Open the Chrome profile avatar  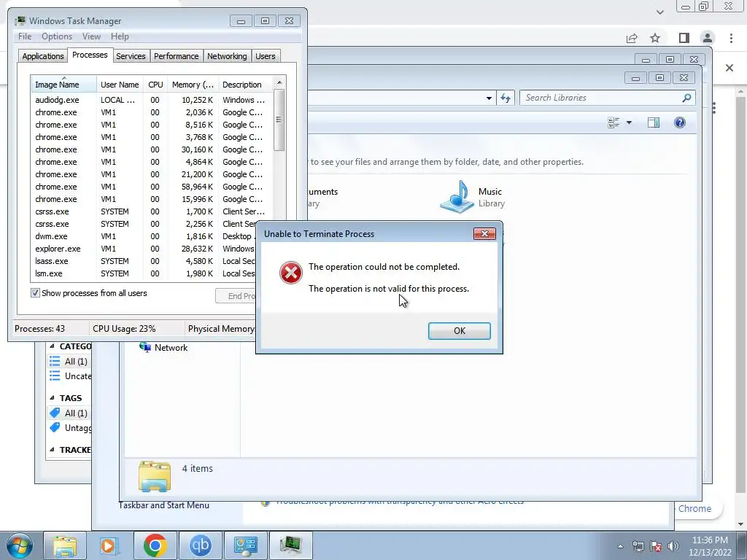[x=708, y=38]
